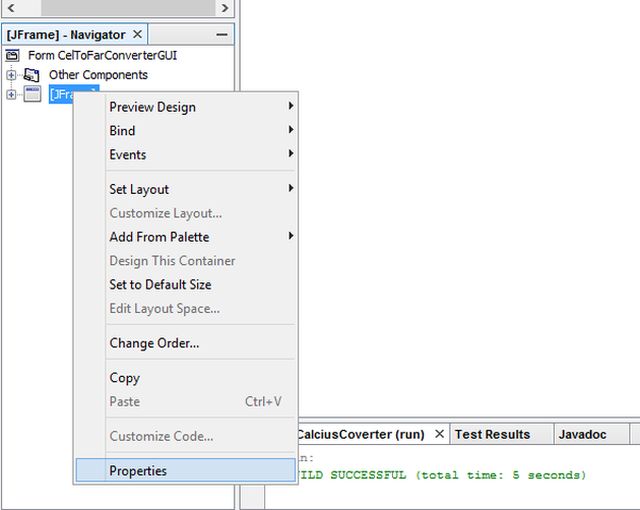This screenshot has height=510, width=640.
Task: Open Preview Design submenu
Action: tap(186, 107)
